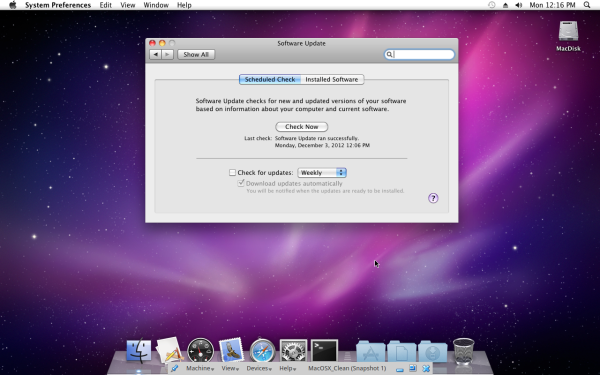Expand the Devices menu on the VM toolbar
Screen dimensions: 600x375
tap(259, 368)
